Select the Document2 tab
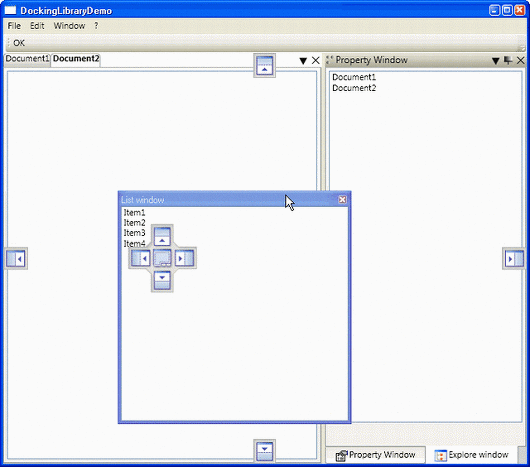This screenshot has height=467, width=530. point(76,59)
